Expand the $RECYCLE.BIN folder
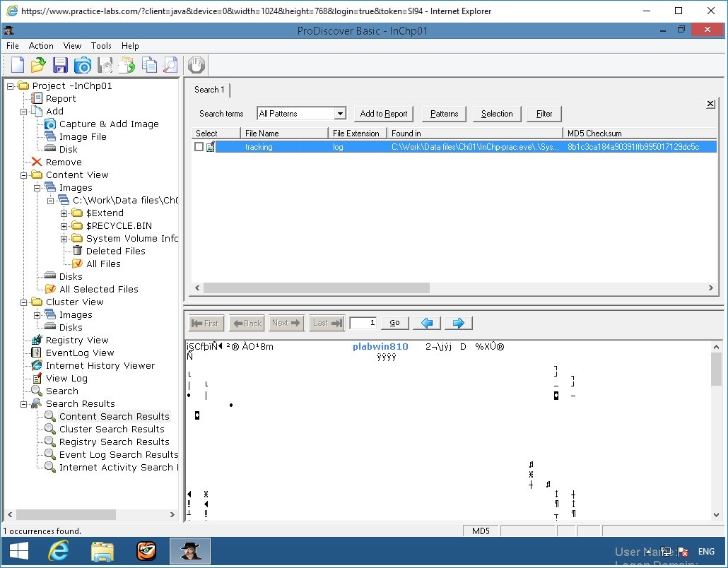The width and height of the screenshot is (728, 568). [64, 226]
